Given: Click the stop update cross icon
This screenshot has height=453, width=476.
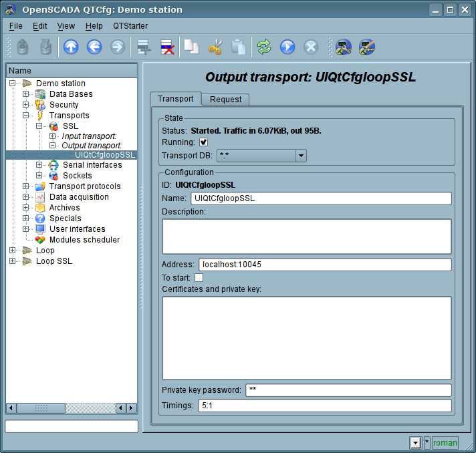Looking at the screenshot, I should (311, 47).
